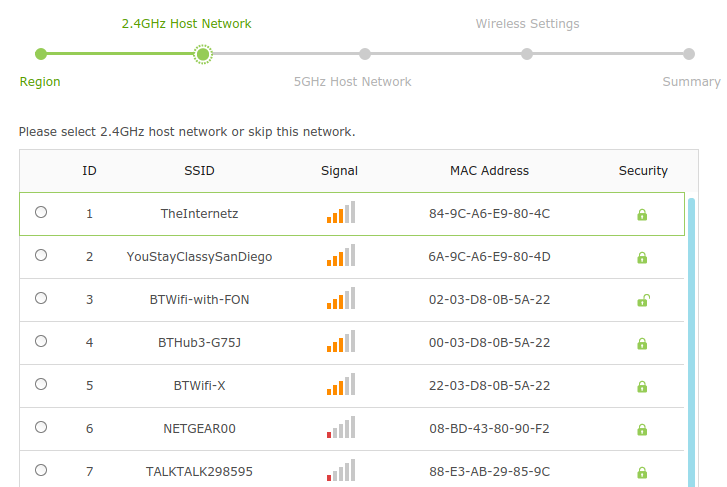The width and height of the screenshot is (727, 487).
Task: Click the blue vertical network list scrollbar
Action: (x=691, y=342)
